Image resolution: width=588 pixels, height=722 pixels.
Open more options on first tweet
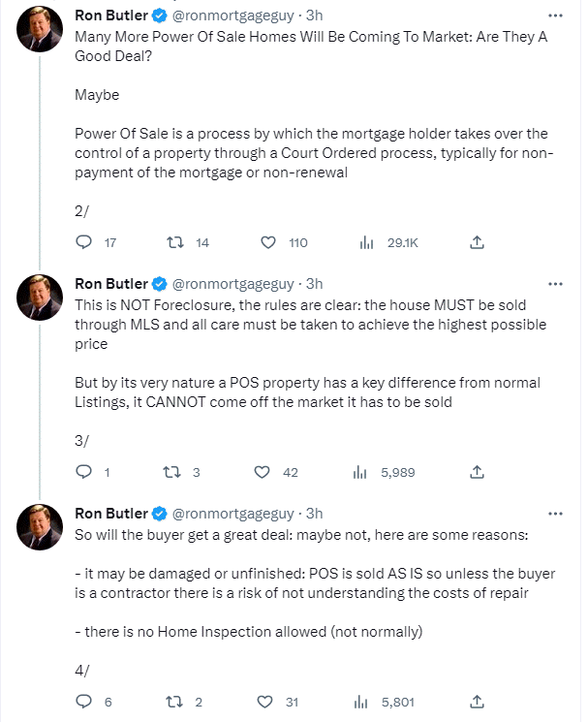click(555, 16)
